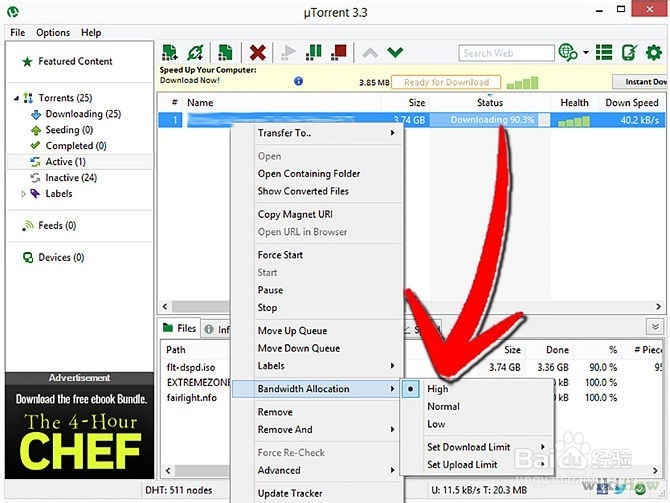Open the File menu
670x503 pixels.
point(18,32)
